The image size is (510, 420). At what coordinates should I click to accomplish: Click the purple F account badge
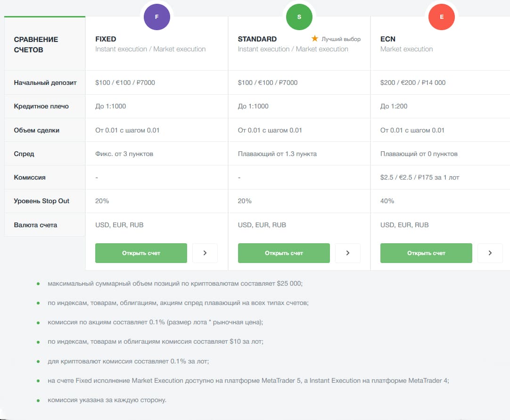[157, 17]
